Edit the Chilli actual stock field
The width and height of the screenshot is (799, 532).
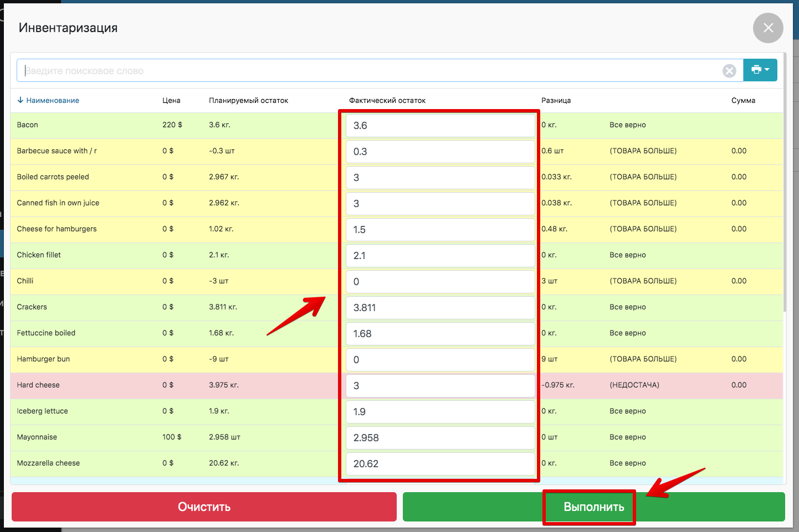[x=440, y=282]
